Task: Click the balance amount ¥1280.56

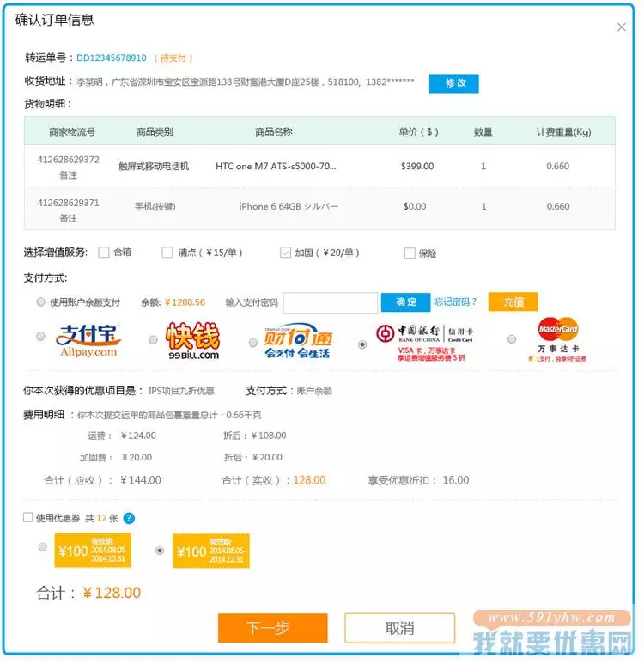Action: [x=185, y=302]
